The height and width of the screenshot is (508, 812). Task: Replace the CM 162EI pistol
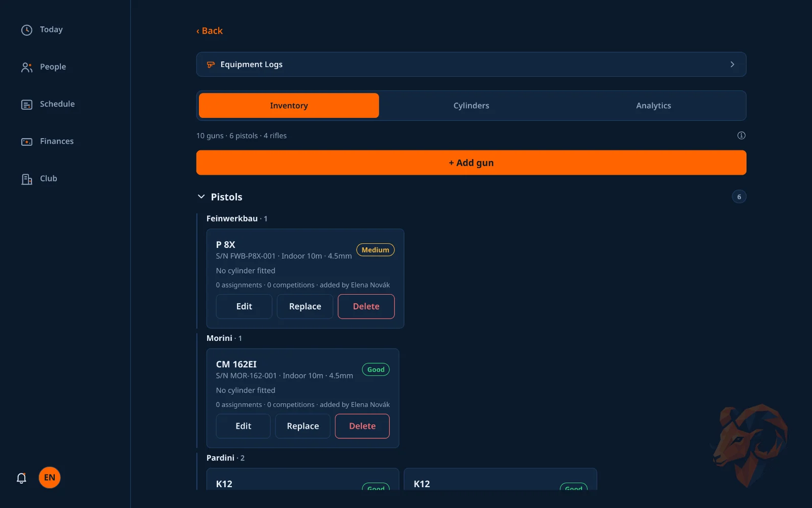(303, 426)
